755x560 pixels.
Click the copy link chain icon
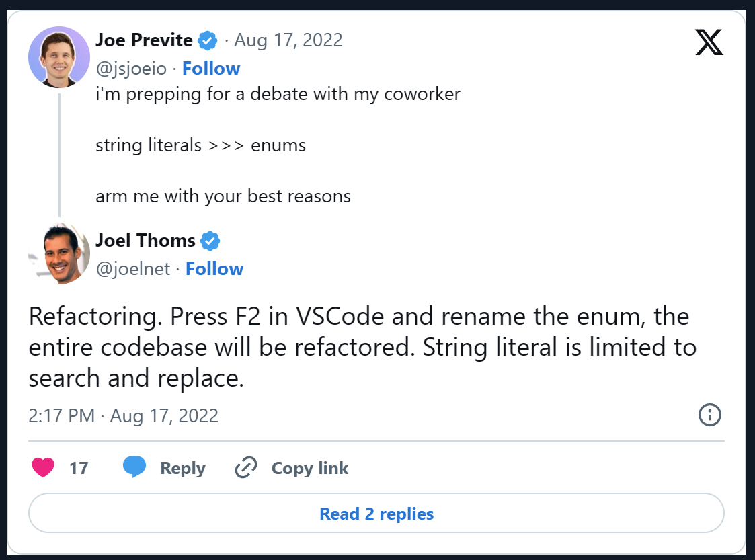click(x=246, y=468)
